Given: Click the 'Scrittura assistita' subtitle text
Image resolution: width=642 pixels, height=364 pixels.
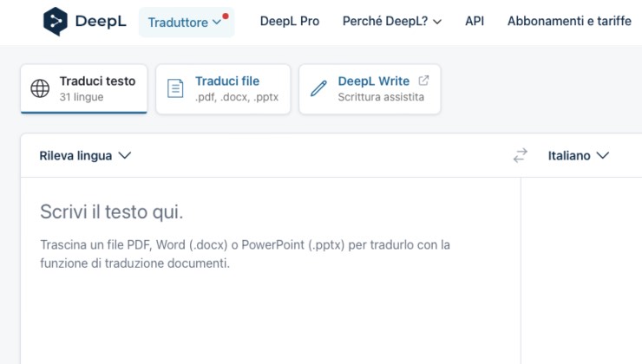Looking at the screenshot, I should (x=381, y=97).
